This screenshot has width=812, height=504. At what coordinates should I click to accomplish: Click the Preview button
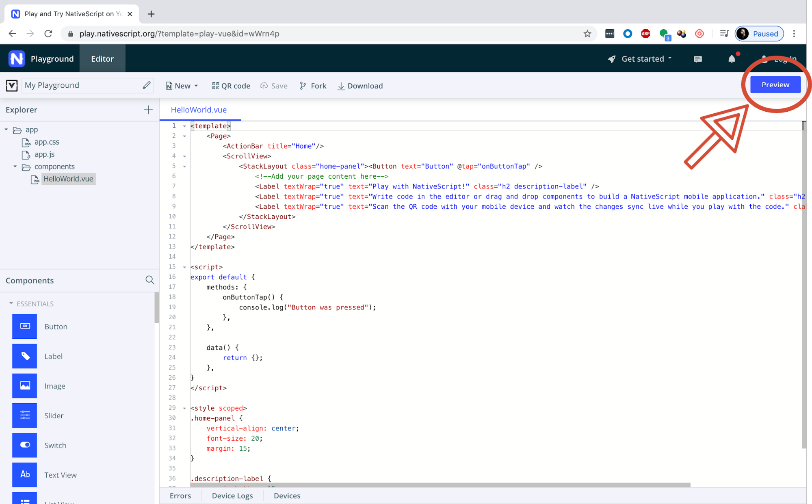pos(775,84)
